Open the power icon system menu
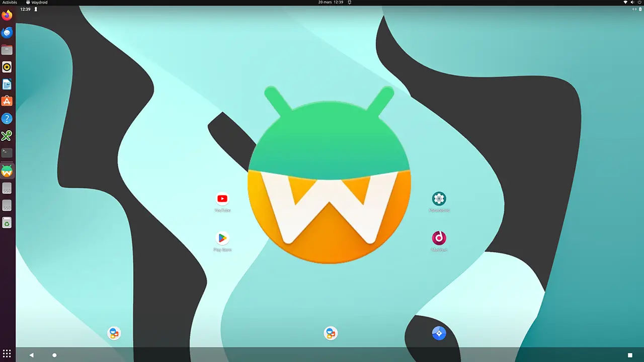Viewport: 644px width, 362px height. coord(639,3)
